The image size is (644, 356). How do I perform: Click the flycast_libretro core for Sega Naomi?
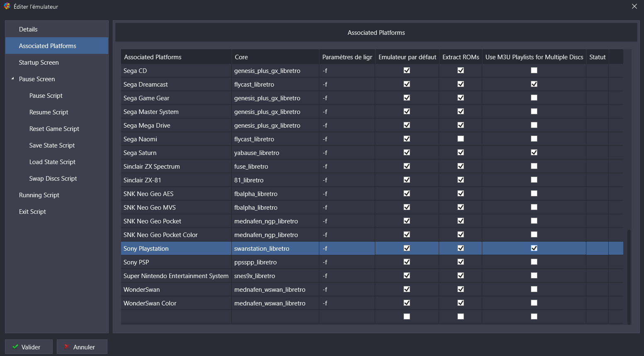[x=275, y=139]
